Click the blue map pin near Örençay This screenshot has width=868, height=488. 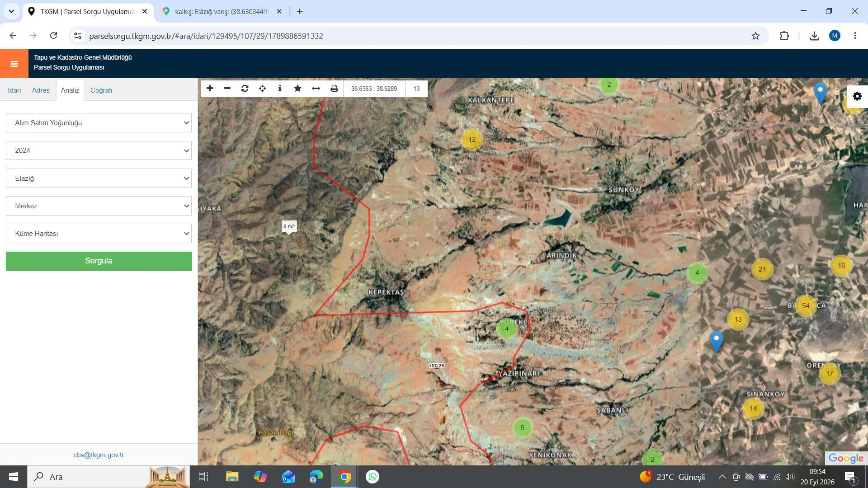[x=716, y=341]
